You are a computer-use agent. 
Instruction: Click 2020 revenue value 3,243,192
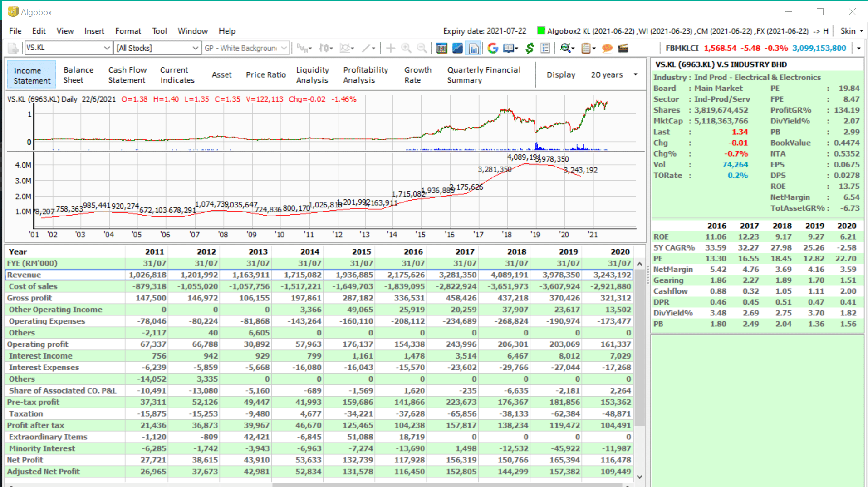tap(612, 275)
